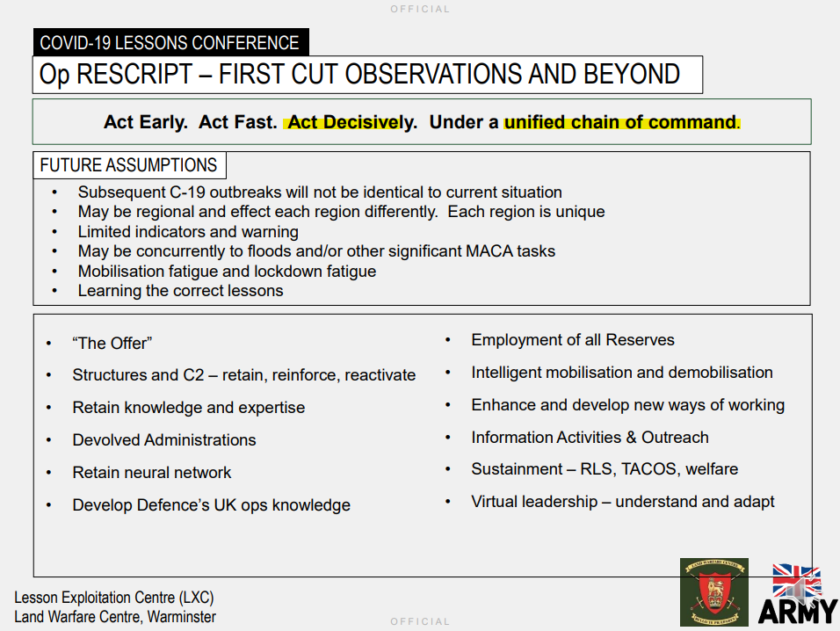Screen dimensions: 840x631
Task: Click the Sustainment RLS TACOS welfare bullet
Action: point(605,469)
